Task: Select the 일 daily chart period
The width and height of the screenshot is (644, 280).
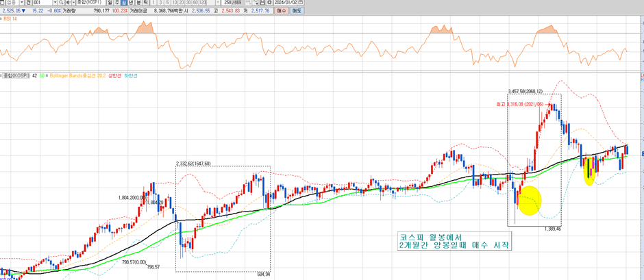Action: (x=109, y=2)
